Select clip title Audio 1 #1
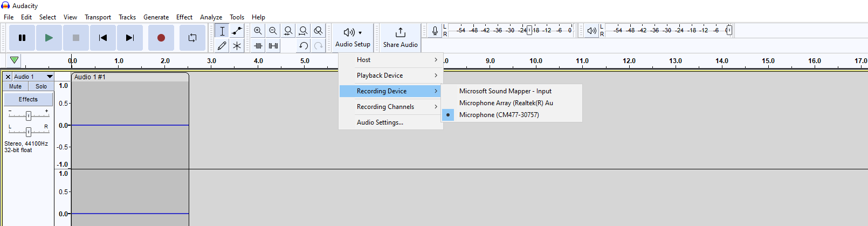Screen dimensions: 868x226 [x=90, y=77]
